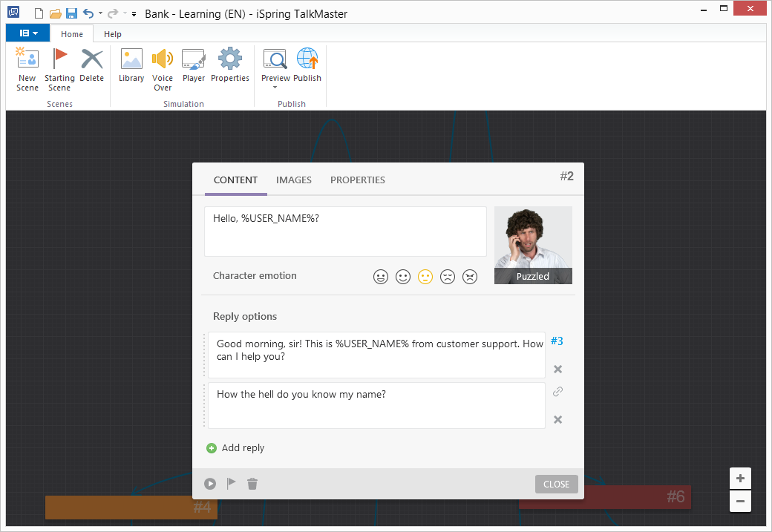Viewport: 772px width, 532px height.
Task: Choose the angry emotion face
Action: 470,277
